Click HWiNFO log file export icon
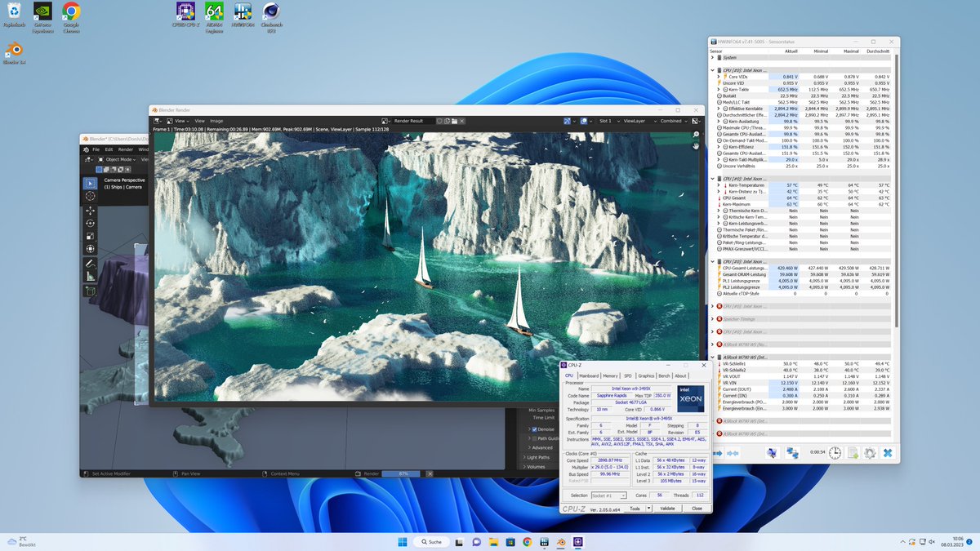980x551 pixels. tap(853, 452)
